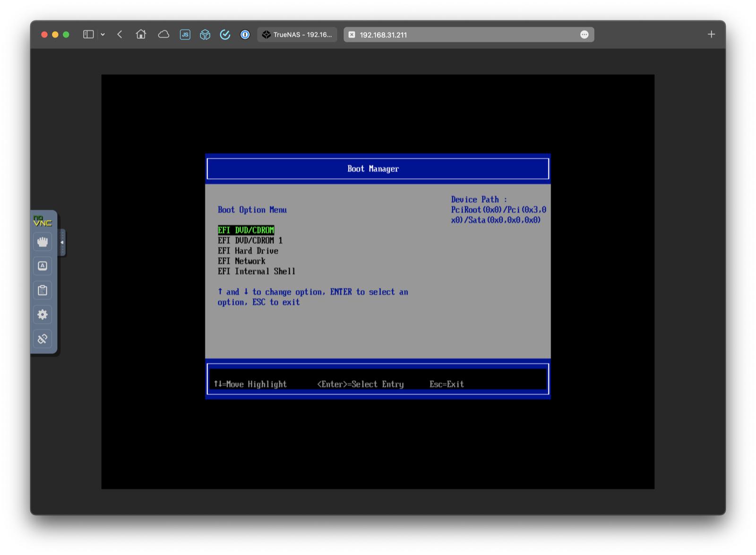Click the checkmark extension icon

pyautogui.click(x=225, y=34)
